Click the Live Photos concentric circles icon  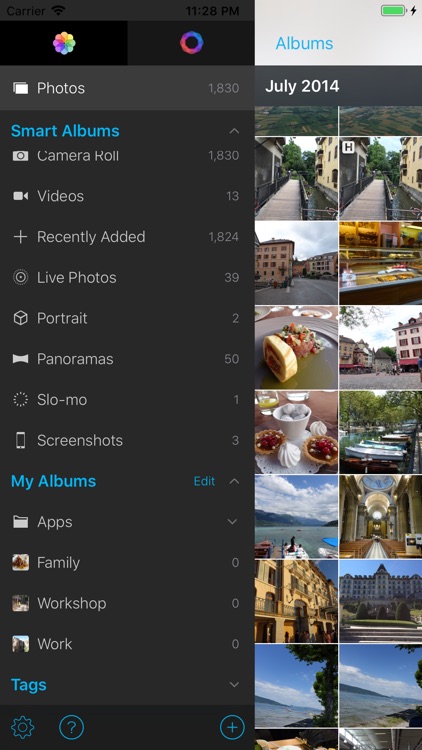coord(21,277)
